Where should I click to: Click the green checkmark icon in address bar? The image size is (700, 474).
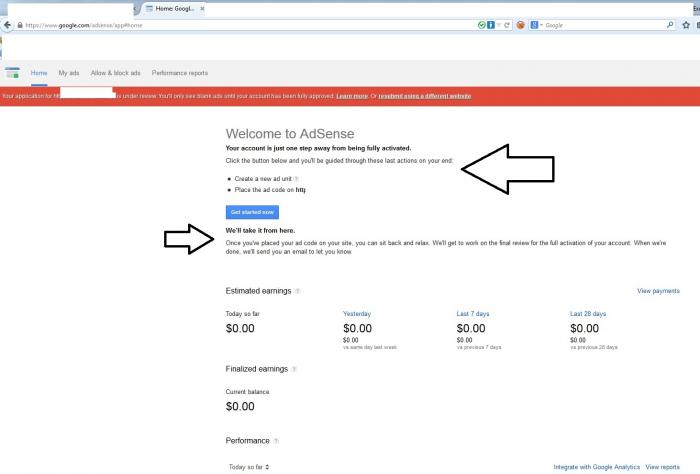pos(481,25)
